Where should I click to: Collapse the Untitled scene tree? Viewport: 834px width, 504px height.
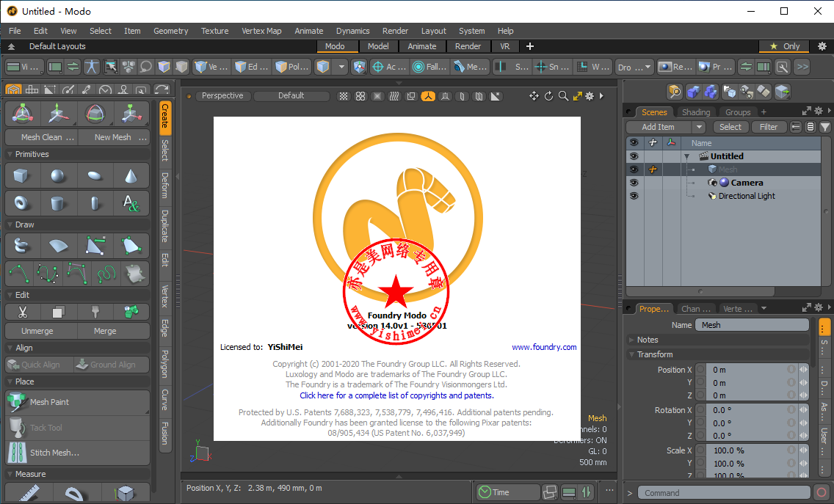pyautogui.click(x=686, y=157)
